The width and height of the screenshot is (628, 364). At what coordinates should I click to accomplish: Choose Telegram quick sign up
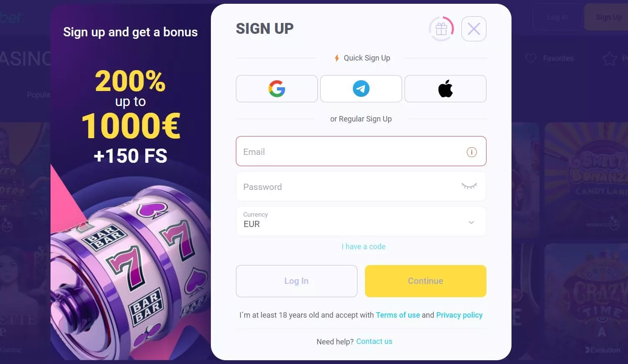point(361,88)
